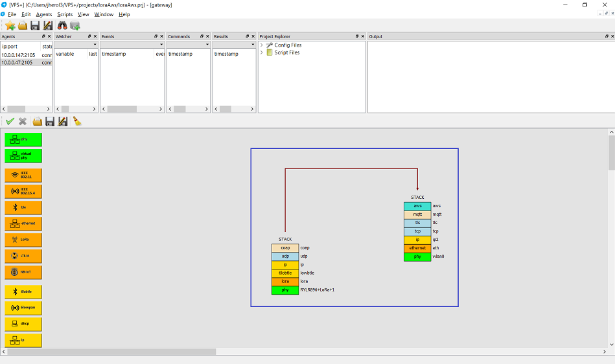The height and width of the screenshot is (364, 615).
Task: Click the green checkmark apply icon
Action: tap(10, 121)
